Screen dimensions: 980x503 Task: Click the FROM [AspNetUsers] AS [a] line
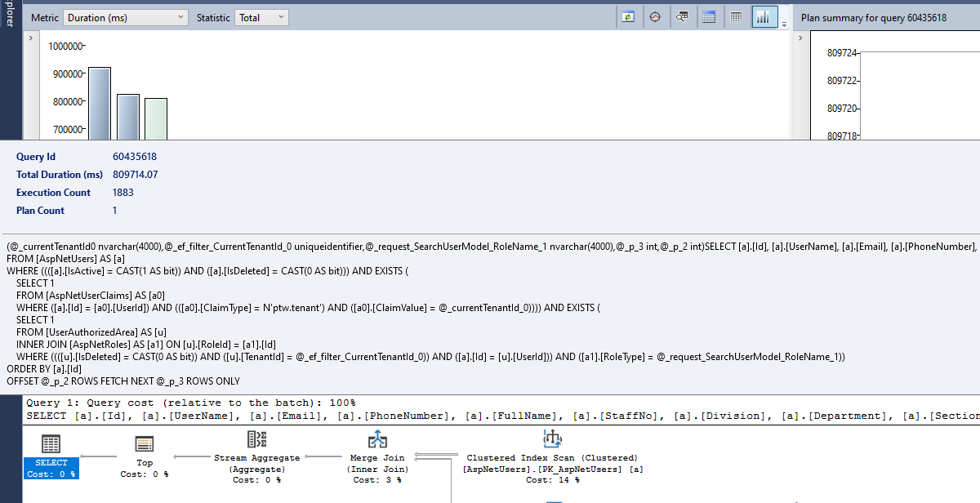pyautogui.click(x=65, y=258)
